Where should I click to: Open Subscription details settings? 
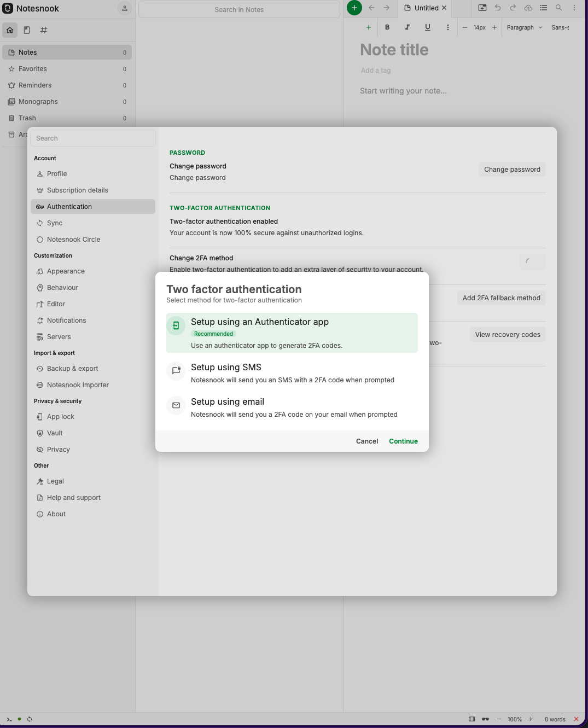point(93,190)
